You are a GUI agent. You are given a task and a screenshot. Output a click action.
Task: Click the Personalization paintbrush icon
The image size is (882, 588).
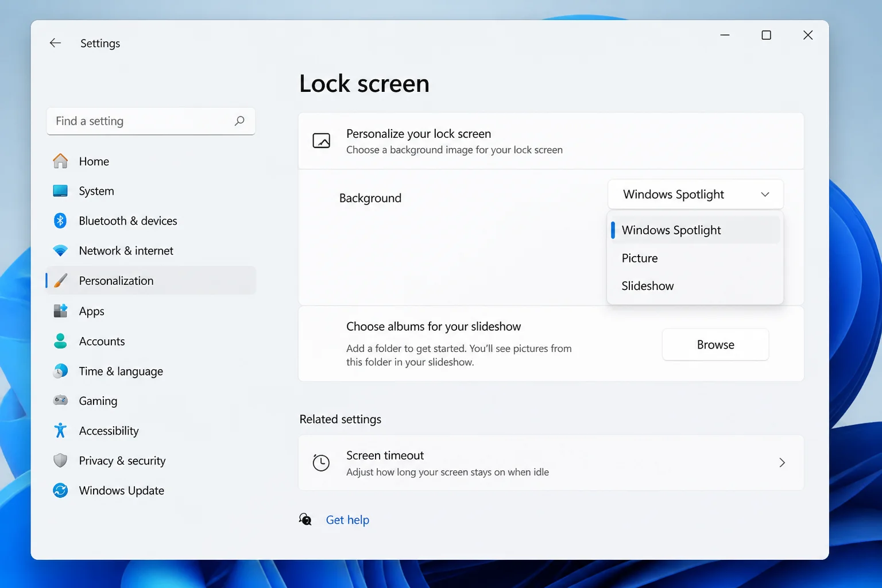pyautogui.click(x=60, y=281)
